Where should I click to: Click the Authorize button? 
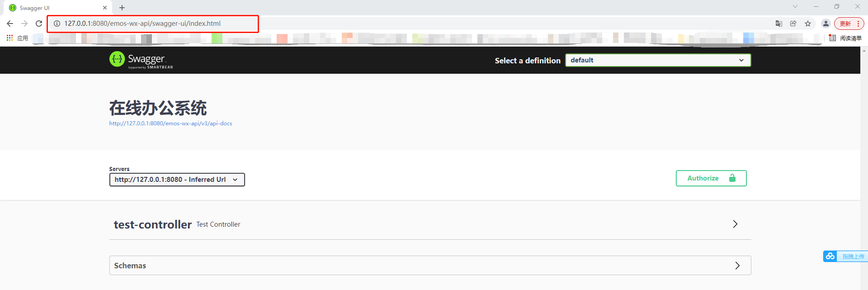click(711, 178)
